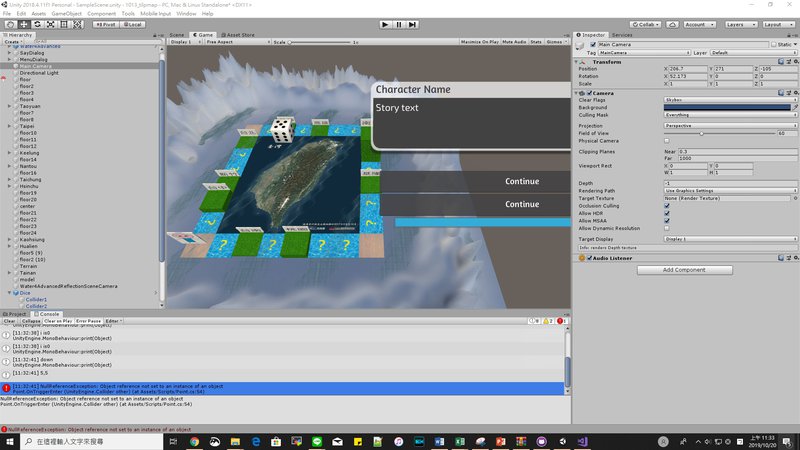The height and width of the screenshot is (450, 800).
Task: Switch to the Scene tab
Action: point(177,35)
